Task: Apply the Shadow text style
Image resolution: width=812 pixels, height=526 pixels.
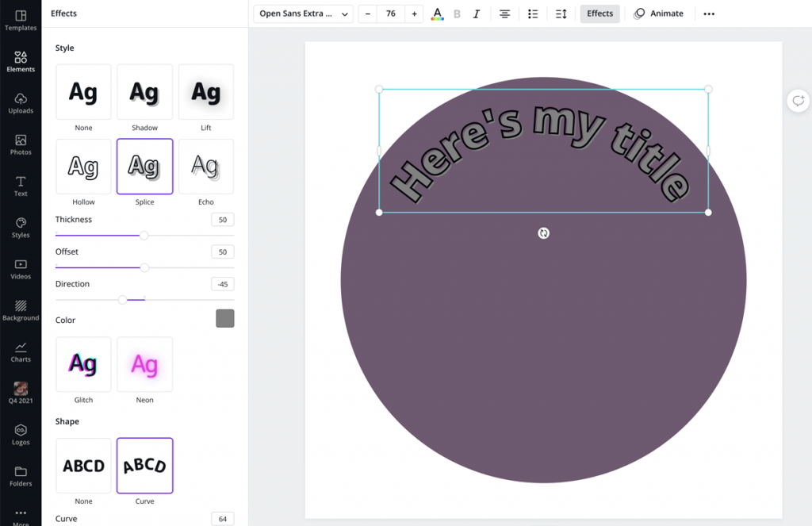Action: pyautogui.click(x=144, y=91)
